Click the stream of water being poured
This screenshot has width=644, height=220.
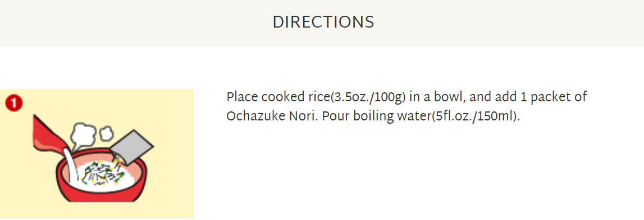click(x=71, y=169)
